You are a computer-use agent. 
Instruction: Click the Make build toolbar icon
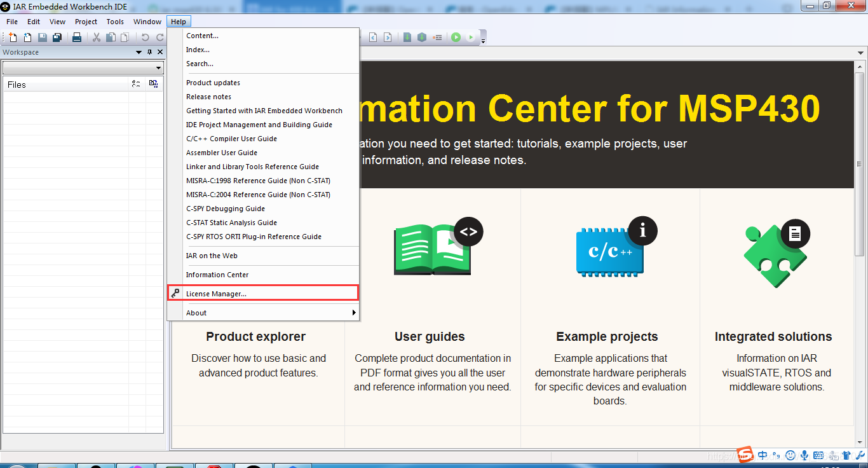[x=422, y=38]
